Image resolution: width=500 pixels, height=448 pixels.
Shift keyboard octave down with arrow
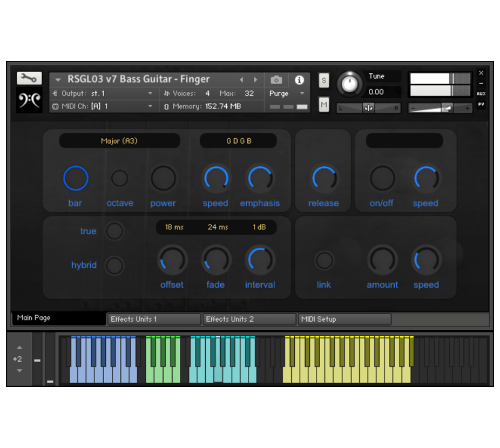pos(19,370)
